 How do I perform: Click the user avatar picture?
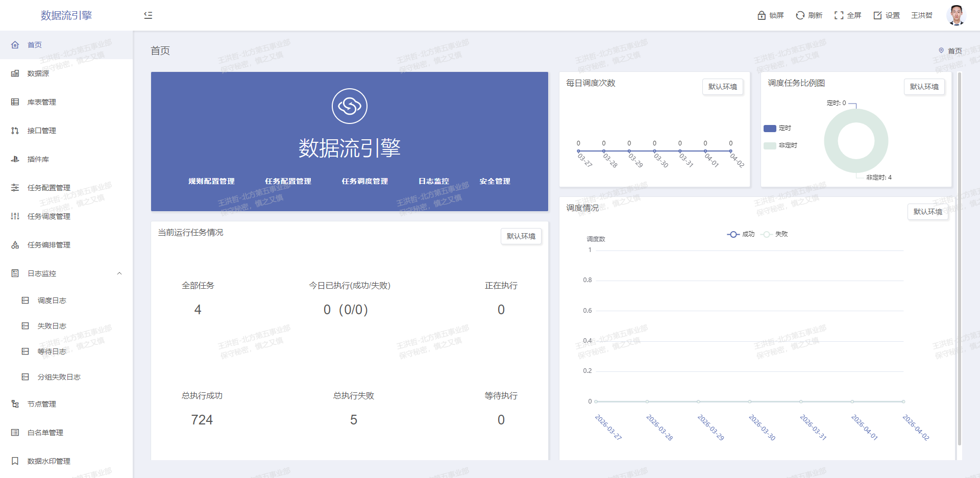tap(955, 15)
